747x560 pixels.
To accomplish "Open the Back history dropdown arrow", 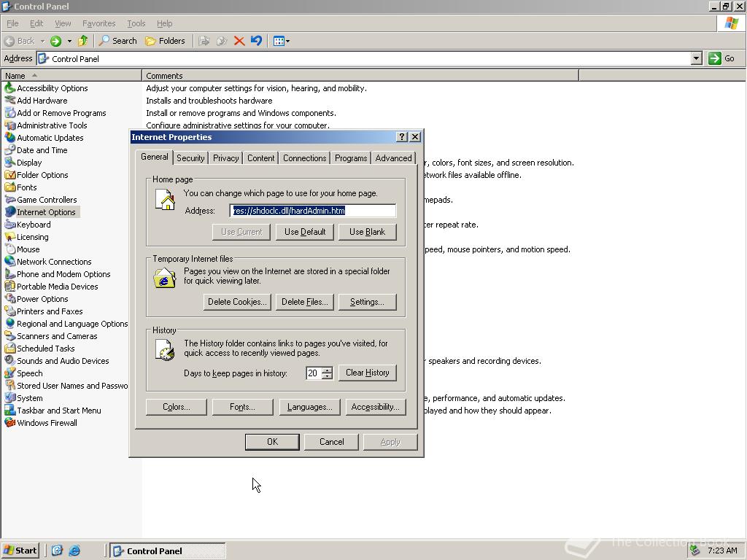I will (42, 41).
